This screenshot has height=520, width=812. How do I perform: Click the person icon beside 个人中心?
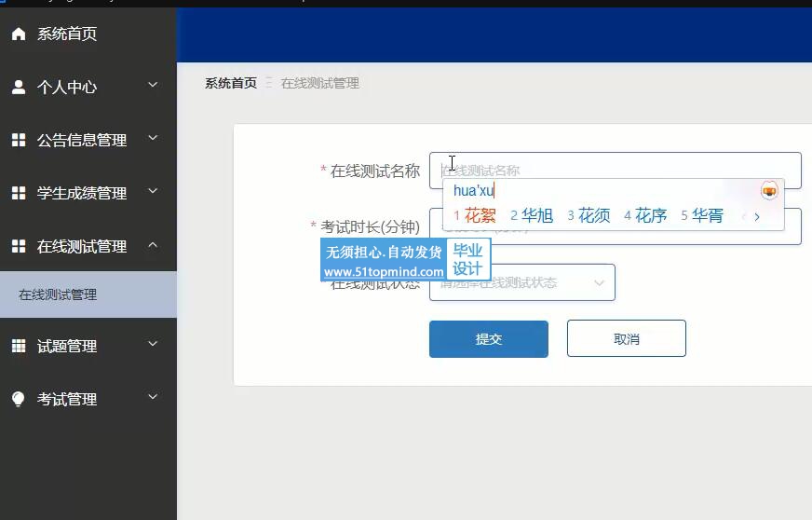[x=18, y=88]
